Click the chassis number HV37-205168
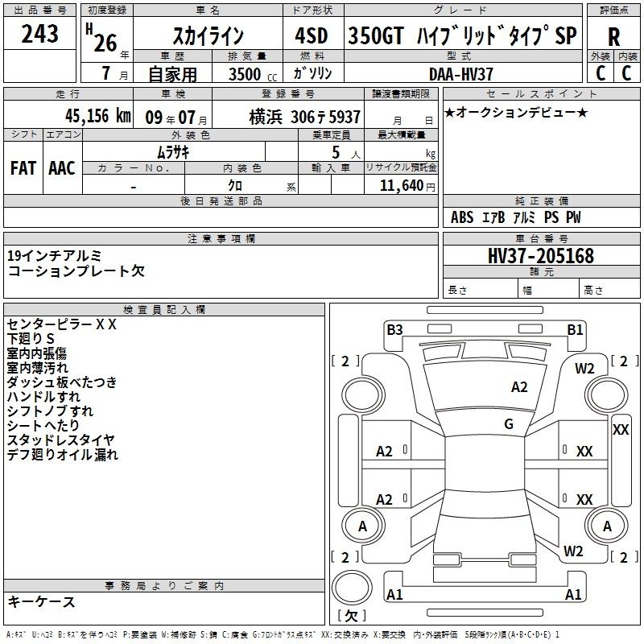The image size is (644, 644). pyautogui.click(x=541, y=256)
